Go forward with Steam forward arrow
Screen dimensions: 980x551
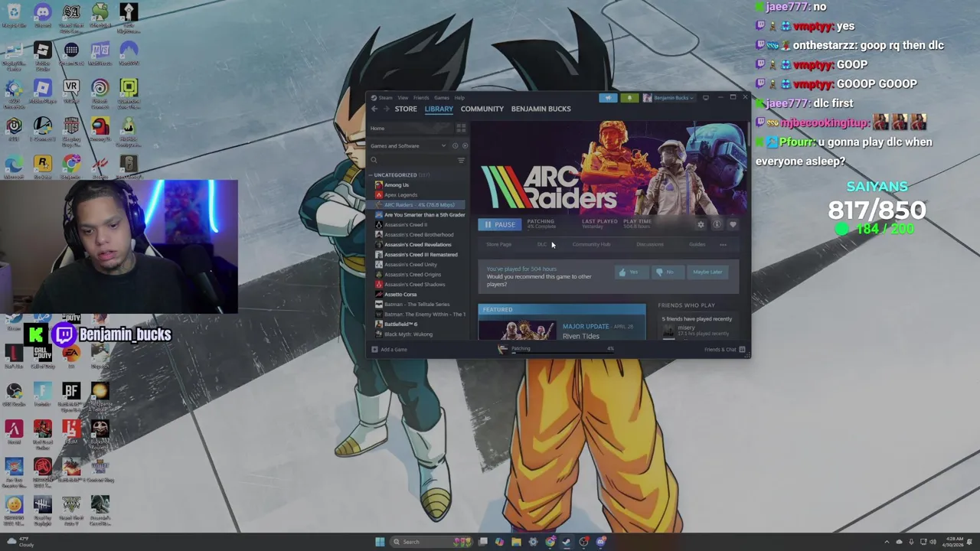[387, 109]
